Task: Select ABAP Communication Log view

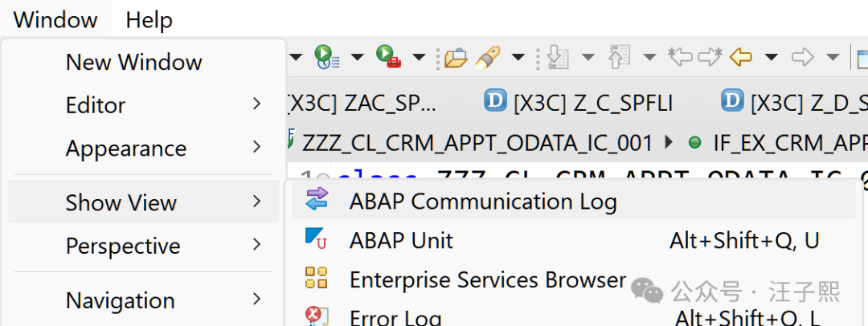Action: 573,202
